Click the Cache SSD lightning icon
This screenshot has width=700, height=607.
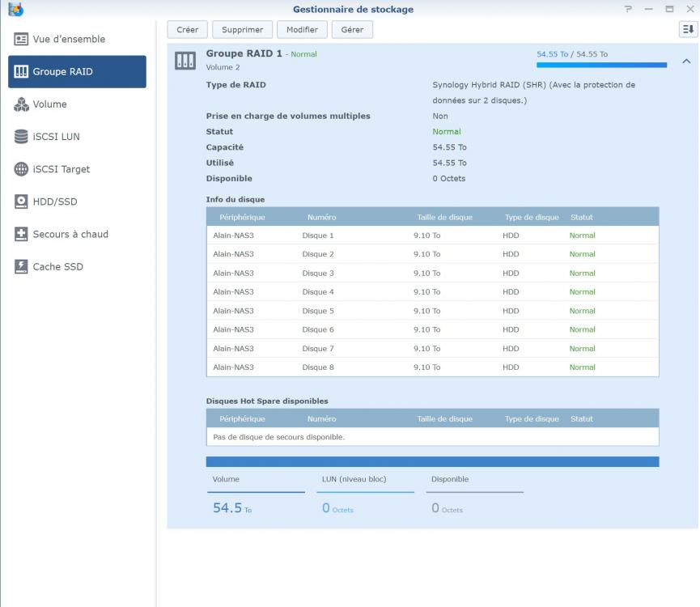click(21, 266)
